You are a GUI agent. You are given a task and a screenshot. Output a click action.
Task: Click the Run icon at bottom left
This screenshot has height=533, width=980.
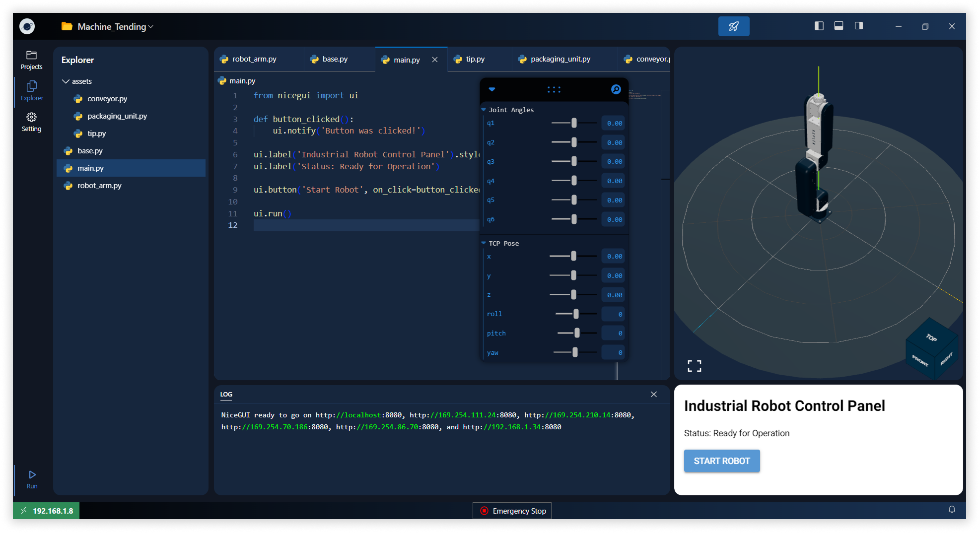[31, 478]
